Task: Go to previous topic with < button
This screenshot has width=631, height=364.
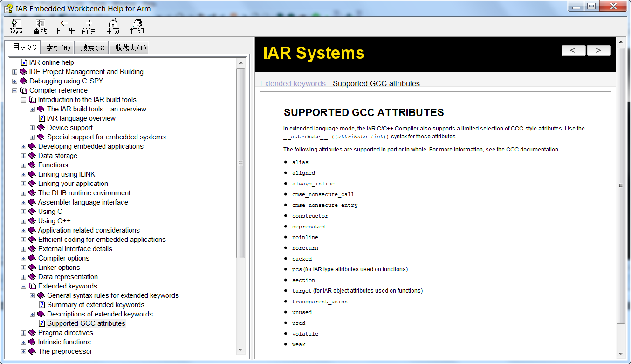Action: point(573,50)
